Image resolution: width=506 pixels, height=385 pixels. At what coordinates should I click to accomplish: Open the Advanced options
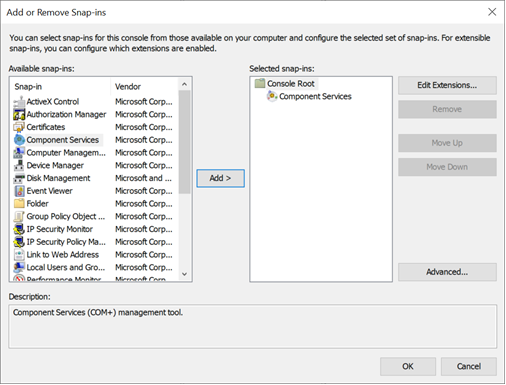(x=447, y=272)
